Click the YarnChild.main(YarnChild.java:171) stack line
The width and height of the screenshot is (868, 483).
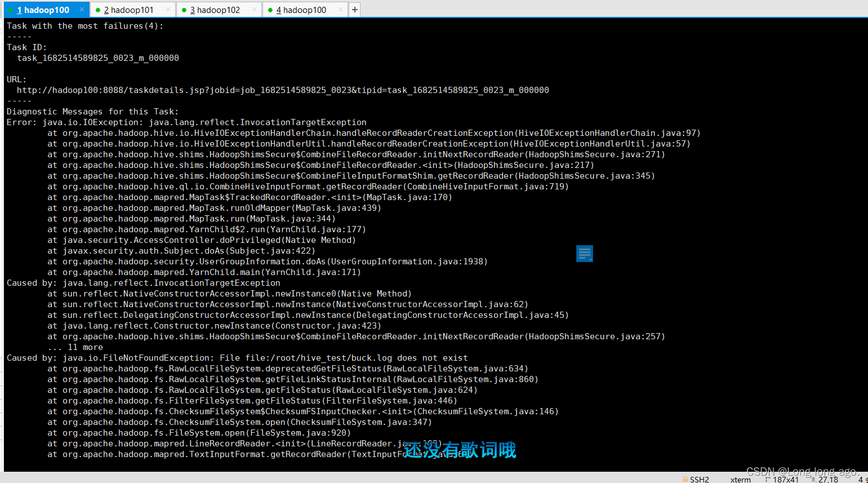pos(204,272)
